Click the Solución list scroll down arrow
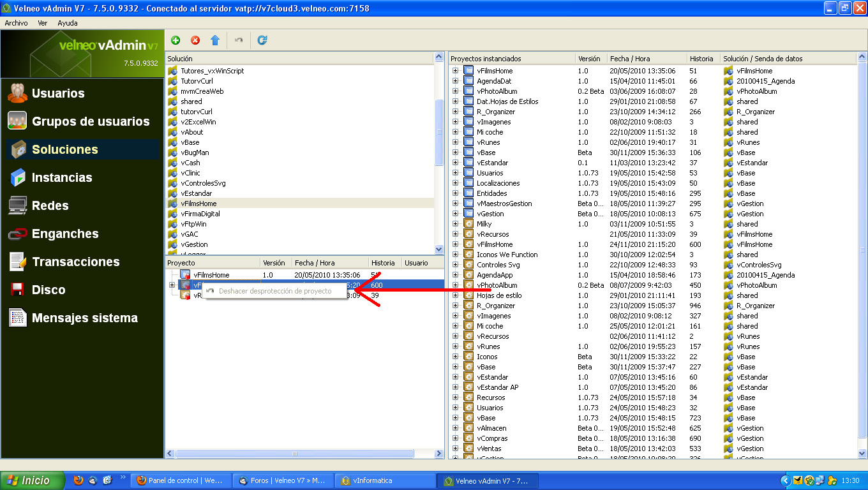 pyautogui.click(x=439, y=249)
